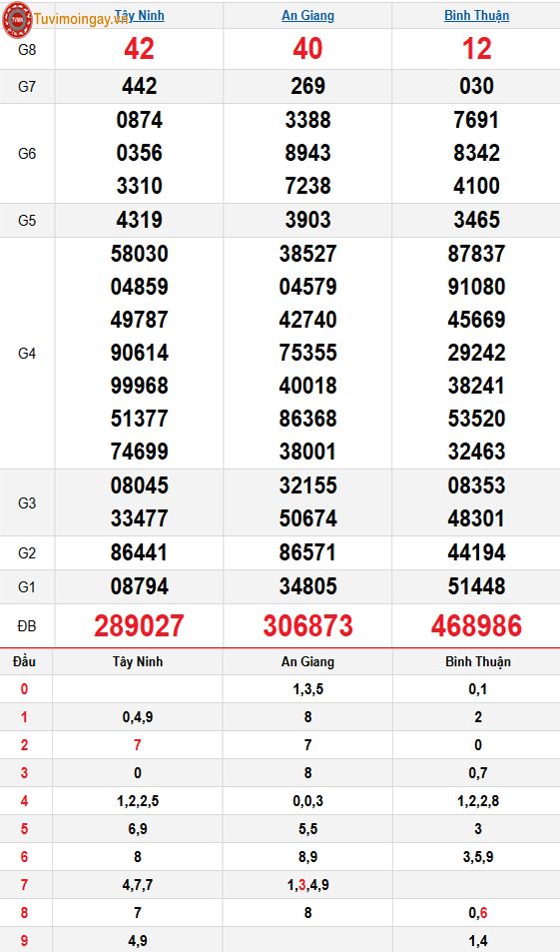Click An Giang G8 result 40

[x=307, y=49]
